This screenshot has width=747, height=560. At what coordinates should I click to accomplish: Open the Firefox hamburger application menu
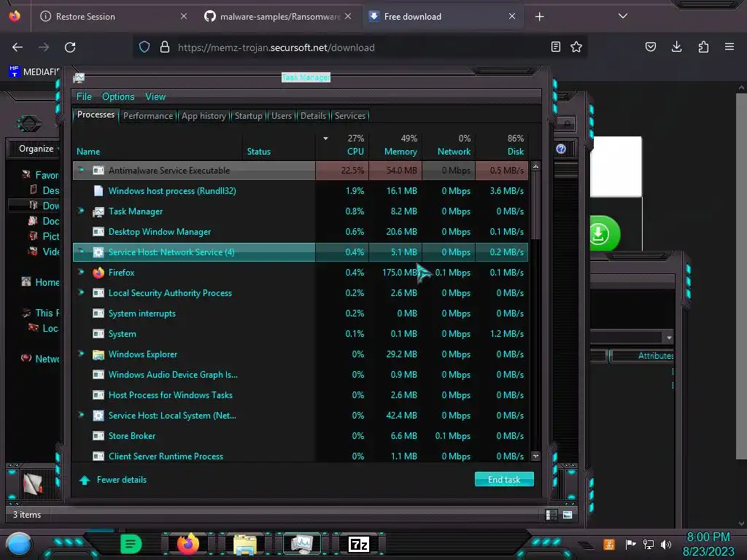click(729, 47)
